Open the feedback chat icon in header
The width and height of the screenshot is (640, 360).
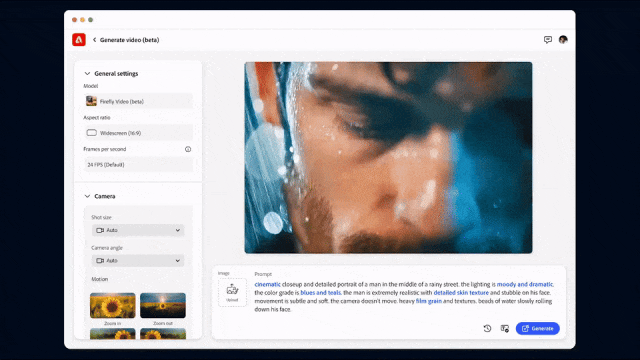pos(548,40)
